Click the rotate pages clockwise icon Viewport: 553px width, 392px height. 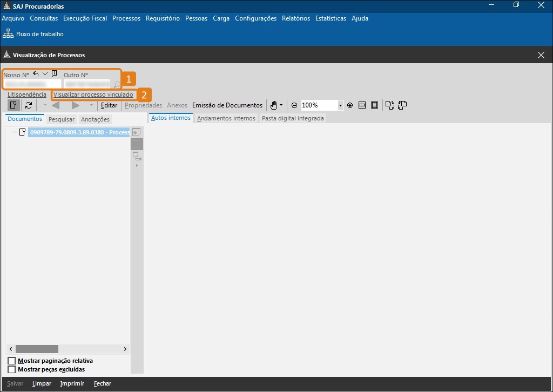389,105
